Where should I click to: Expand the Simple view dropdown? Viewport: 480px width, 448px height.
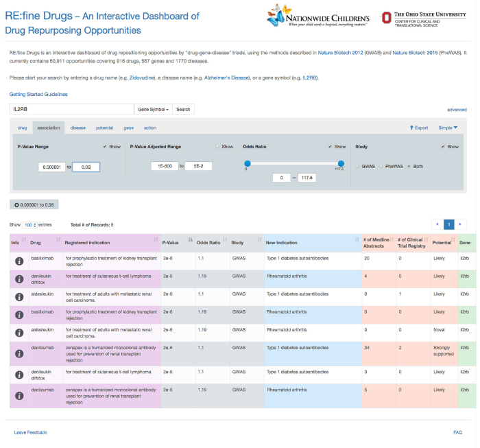(448, 128)
